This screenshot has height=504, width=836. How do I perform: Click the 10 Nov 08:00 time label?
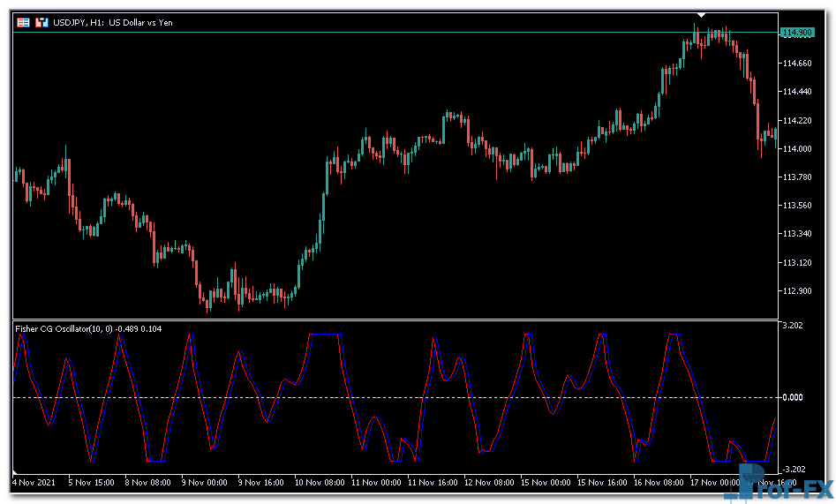(x=320, y=483)
